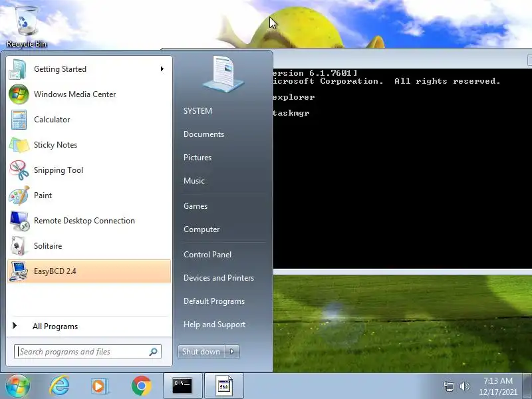Open Music library
532x399 pixels.
[194, 180]
